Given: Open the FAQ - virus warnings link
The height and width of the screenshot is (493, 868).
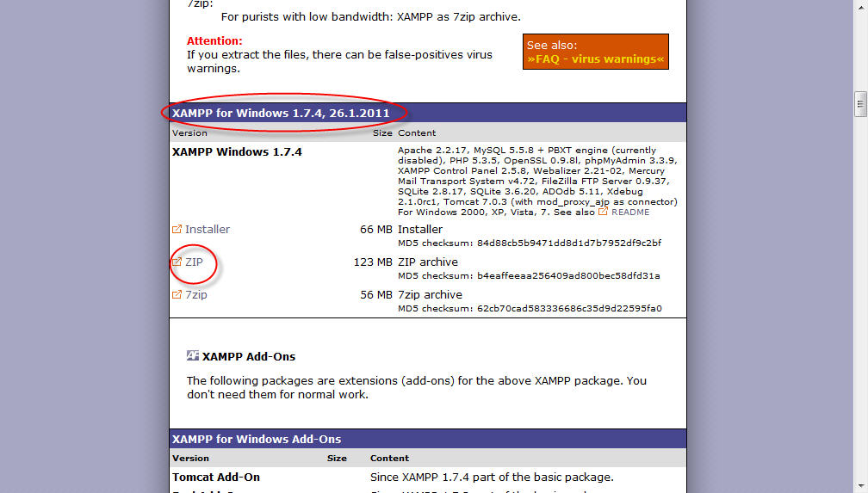Looking at the screenshot, I should coord(596,59).
